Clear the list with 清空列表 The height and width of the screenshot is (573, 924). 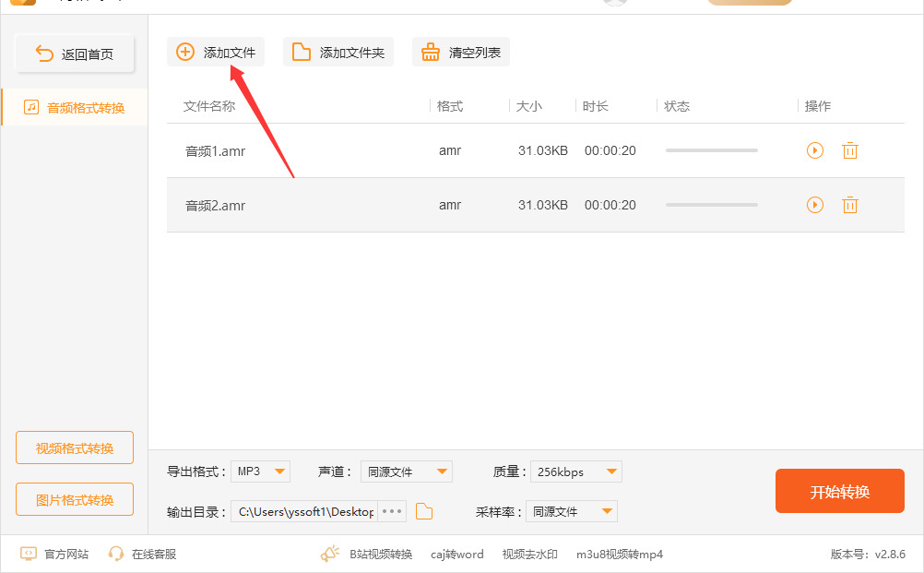461,52
